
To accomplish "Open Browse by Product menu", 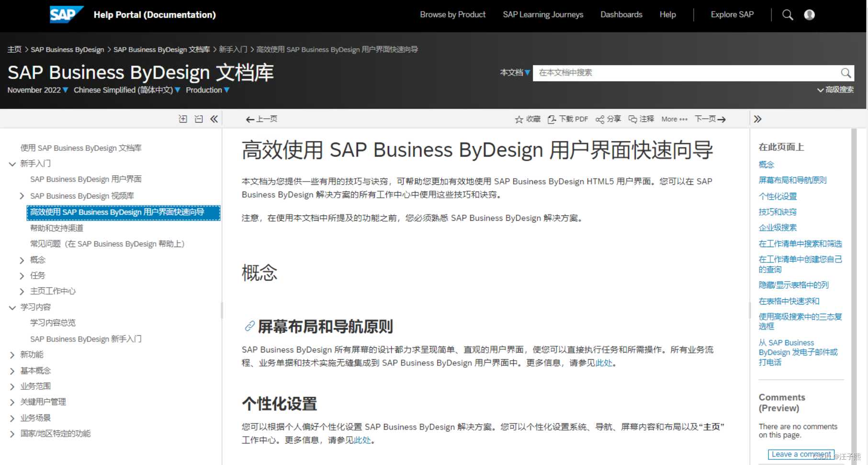I will (452, 15).
